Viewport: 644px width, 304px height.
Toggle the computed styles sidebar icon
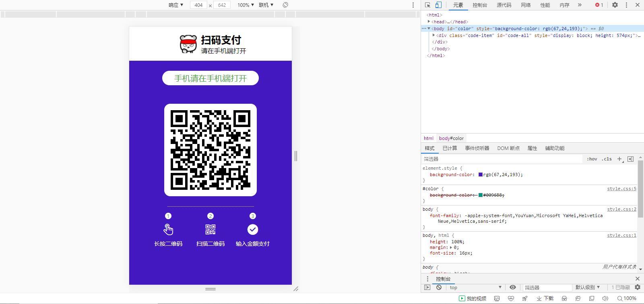point(630,159)
